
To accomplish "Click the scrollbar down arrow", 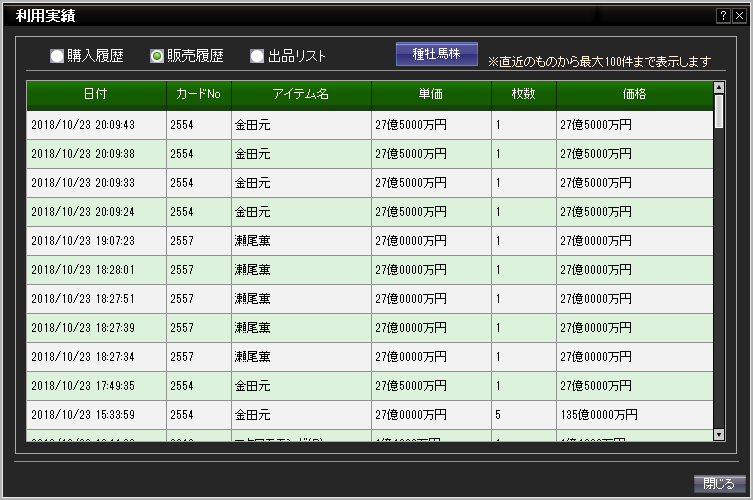I will [x=718, y=434].
